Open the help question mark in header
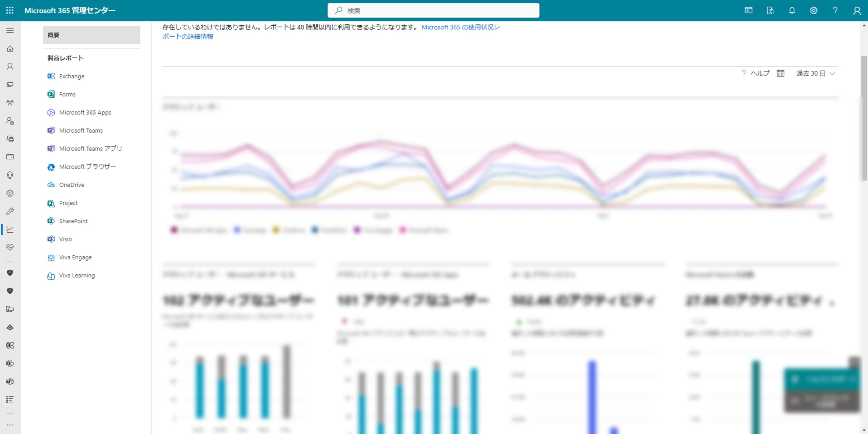Image resolution: width=868 pixels, height=434 pixels. (x=835, y=11)
